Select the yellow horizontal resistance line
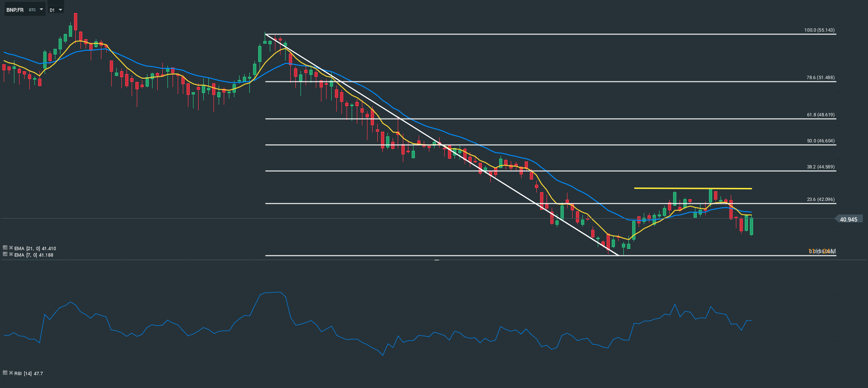Image resolution: width=868 pixels, height=388 pixels. click(693, 188)
